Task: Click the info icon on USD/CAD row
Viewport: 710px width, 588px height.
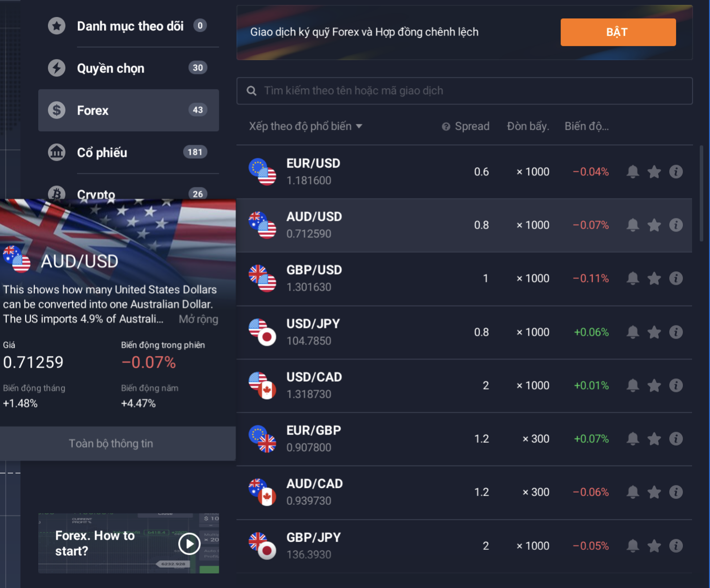Action: [676, 385]
